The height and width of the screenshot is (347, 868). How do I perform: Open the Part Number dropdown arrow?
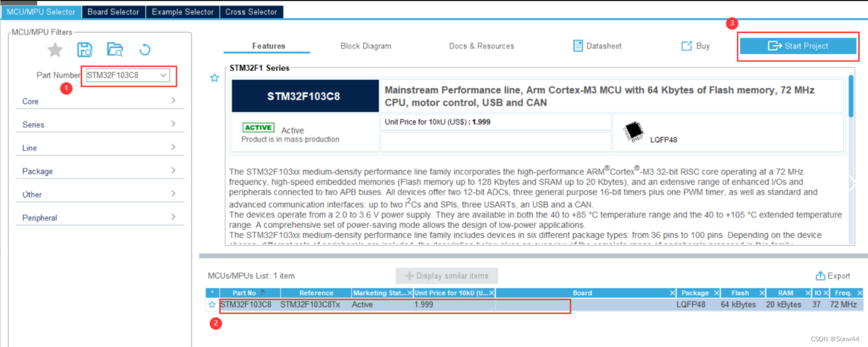163,75
